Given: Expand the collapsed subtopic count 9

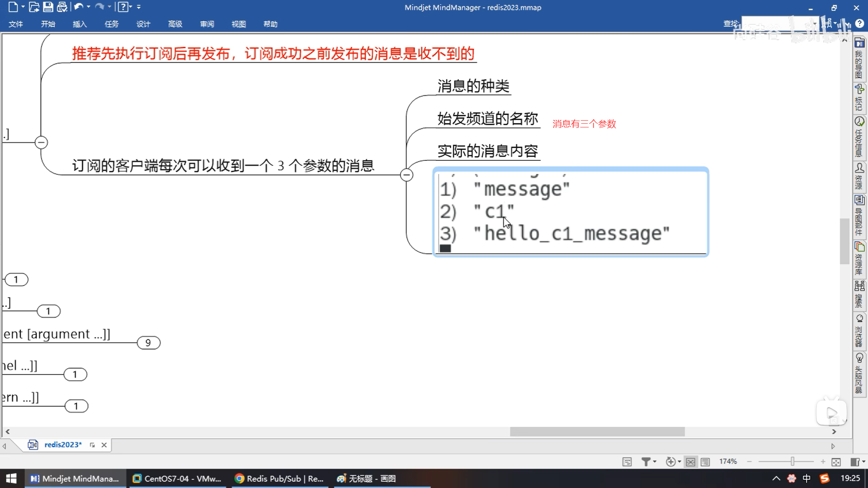Looking at the screenshot, I should coord(148,343).
